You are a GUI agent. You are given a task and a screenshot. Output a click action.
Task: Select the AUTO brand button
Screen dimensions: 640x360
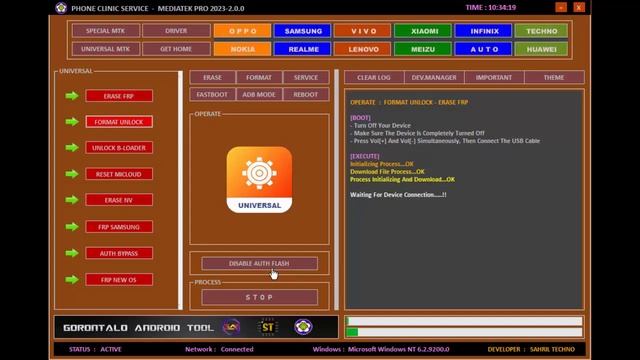coord(483,49)
